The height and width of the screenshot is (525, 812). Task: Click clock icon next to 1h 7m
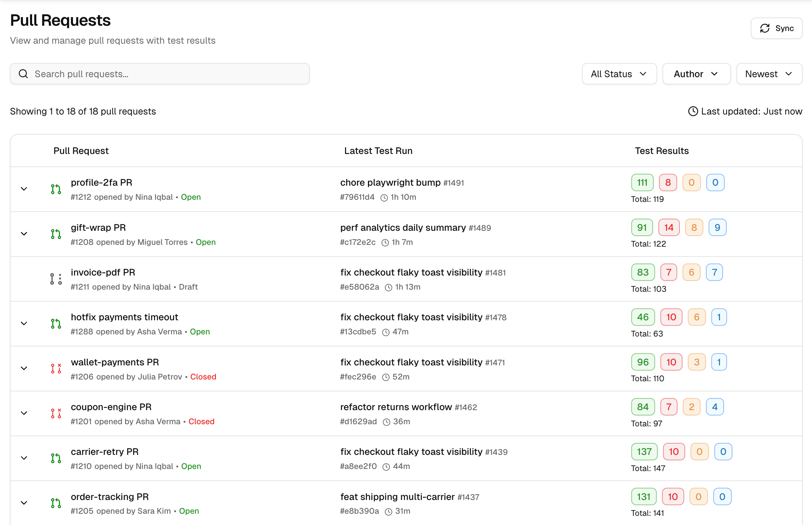(x=385, y=243)
